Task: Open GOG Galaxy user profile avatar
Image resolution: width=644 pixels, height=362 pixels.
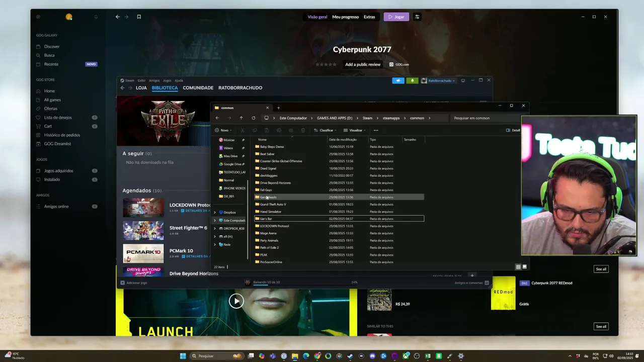Action: point(69,17)
